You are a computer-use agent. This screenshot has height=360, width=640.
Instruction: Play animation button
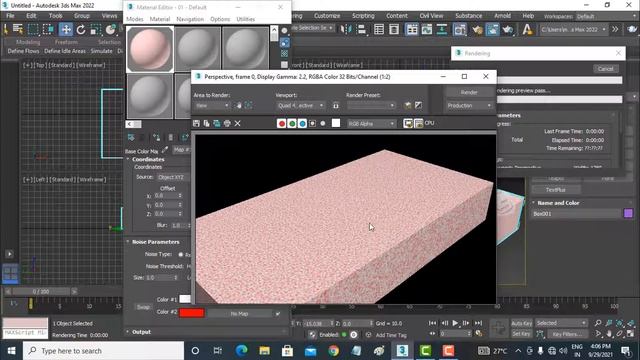coord(455,323)
